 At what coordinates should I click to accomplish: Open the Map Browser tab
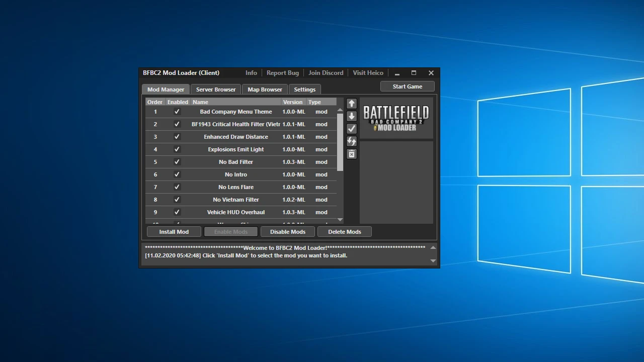tap(265, 89)
